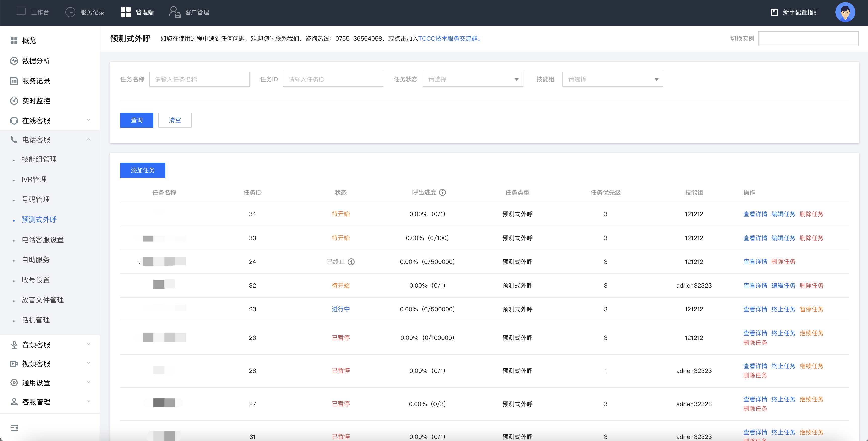Image resolution: width=868 pixels, height=441 pixels.
Task: Click the user avatar in the top right
Action: pyautogui.click(x=845, y=13)
